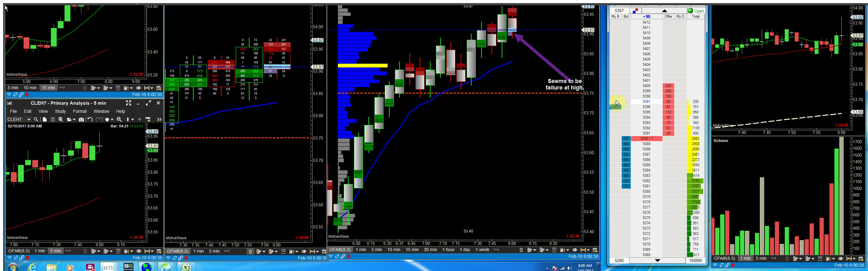Image resolution: width=868 pixels, height=271 pixels.
Task: Open the CTS app from the taskbar
Action: (x=108, y=267)
